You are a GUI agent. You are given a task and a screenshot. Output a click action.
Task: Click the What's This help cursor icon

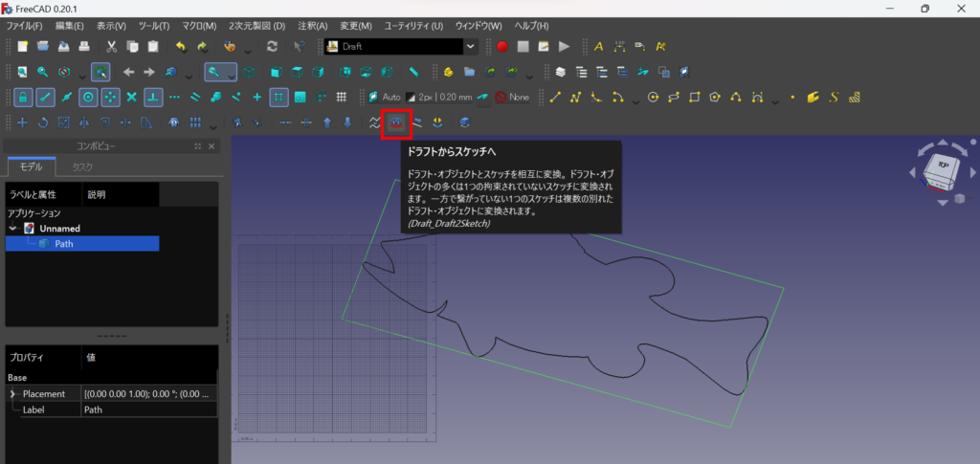(x=300, y=46)
